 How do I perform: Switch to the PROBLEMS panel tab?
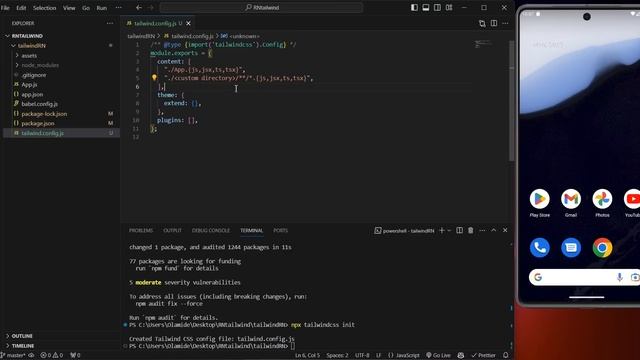(x=141, y=231)
